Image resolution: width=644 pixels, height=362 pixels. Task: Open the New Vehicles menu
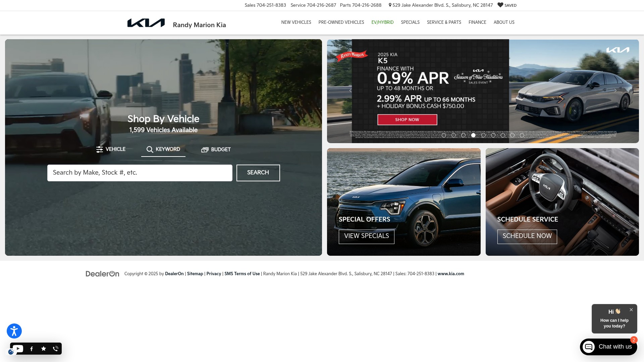[x=296, y=22]
